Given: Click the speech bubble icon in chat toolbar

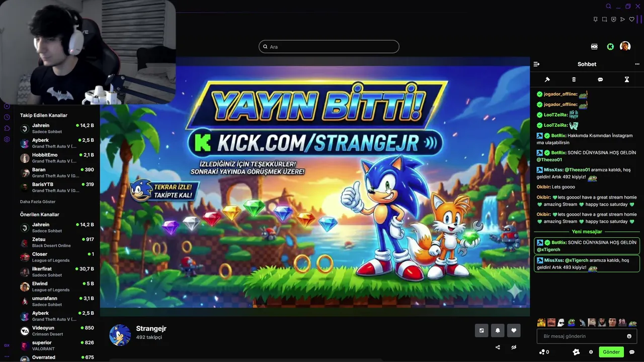Looking at the screenshot, I should click(600, 79).
